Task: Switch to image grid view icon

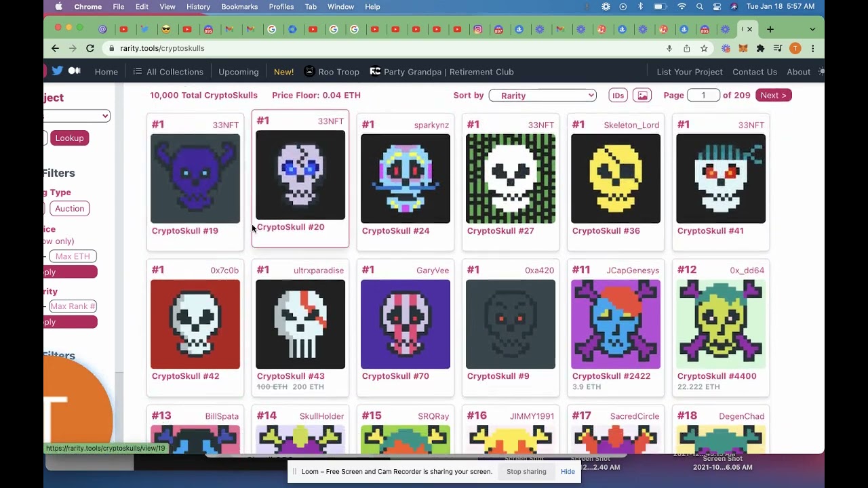Action: 642,96
